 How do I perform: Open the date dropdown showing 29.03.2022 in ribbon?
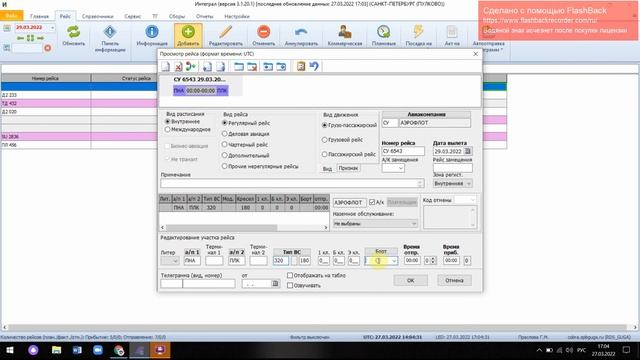[52, 28]
